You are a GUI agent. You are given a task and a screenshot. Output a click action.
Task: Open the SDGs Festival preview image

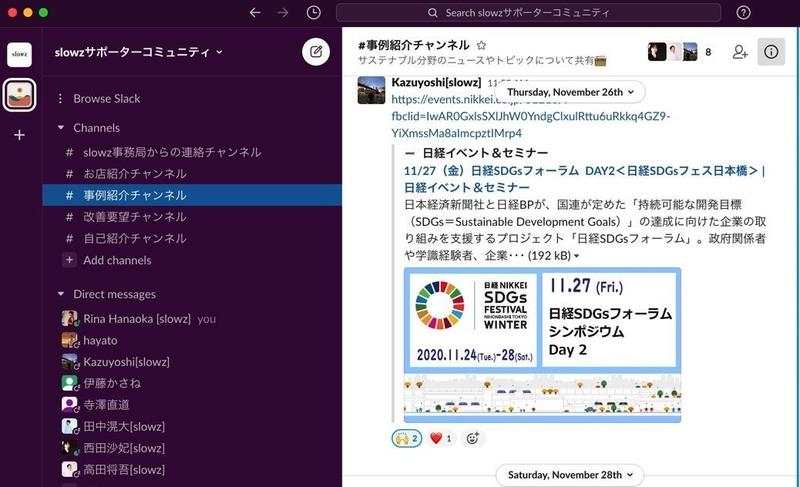click(542, 345)
